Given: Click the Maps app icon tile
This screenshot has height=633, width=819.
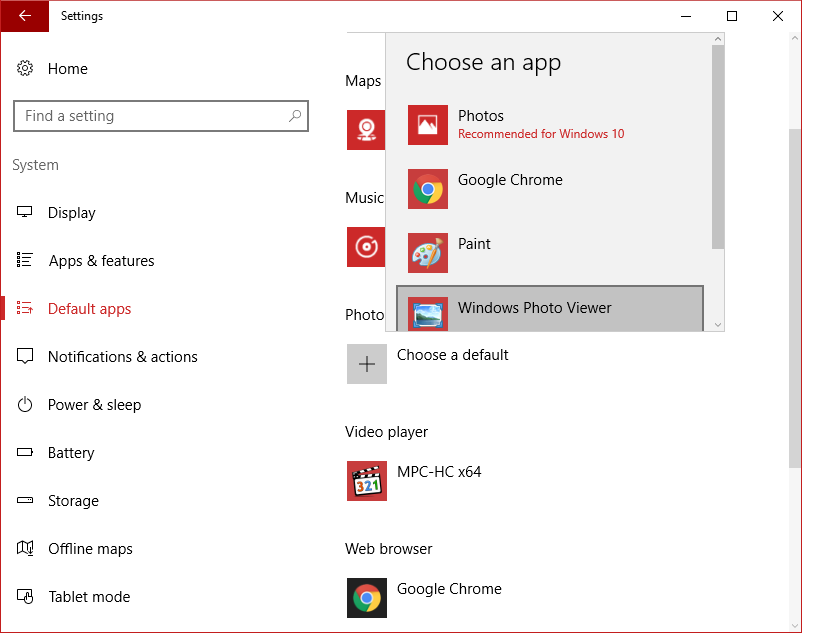Looking at the screenshot, I should coord(366,130).
